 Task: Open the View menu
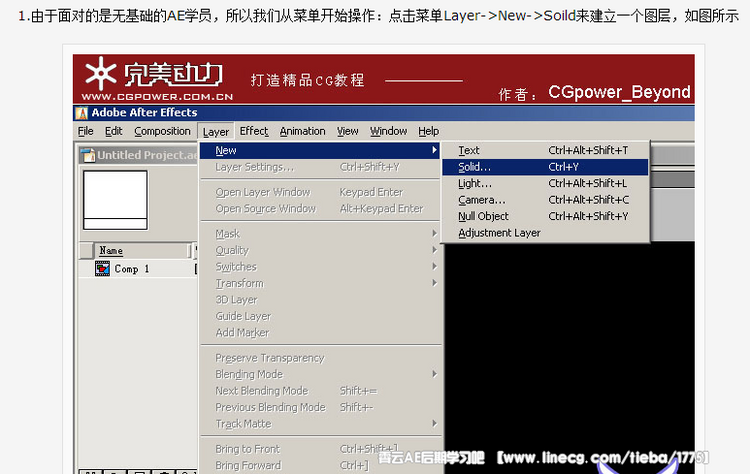pos(347,131)
